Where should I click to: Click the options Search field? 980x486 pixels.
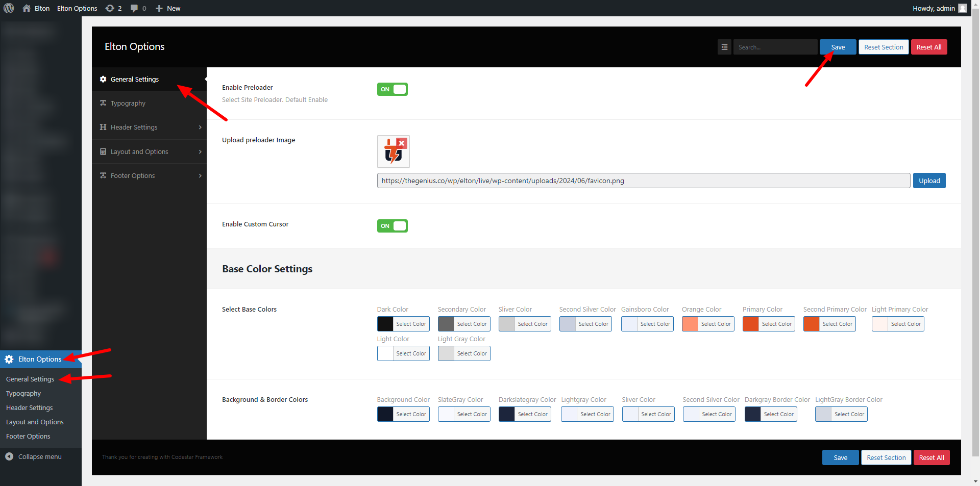click(775, 47)
